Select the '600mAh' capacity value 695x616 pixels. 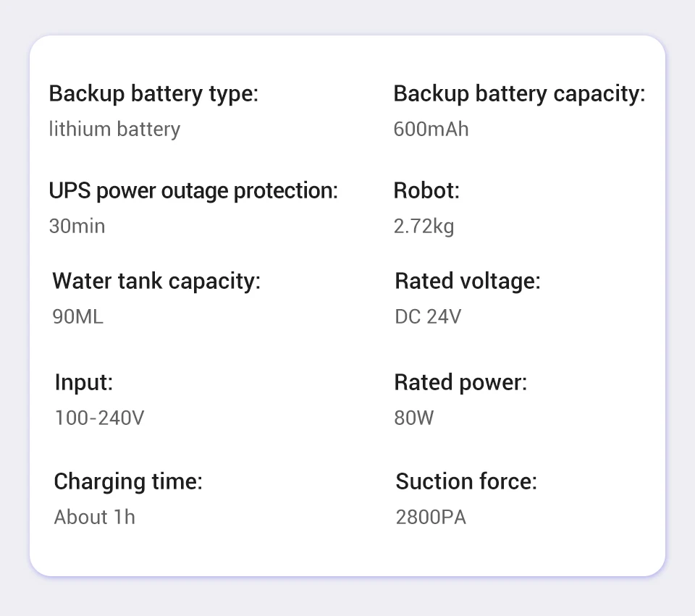[x=431, y=130]
